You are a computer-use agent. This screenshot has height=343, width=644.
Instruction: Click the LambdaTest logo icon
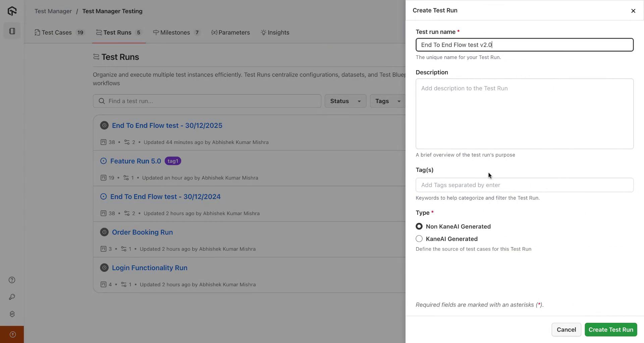point(12,11)
